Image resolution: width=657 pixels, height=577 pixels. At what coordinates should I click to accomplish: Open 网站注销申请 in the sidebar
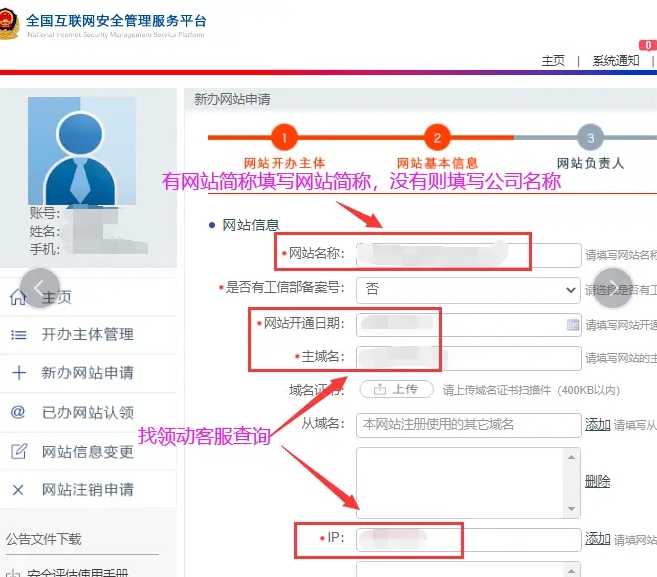click(88, 489)
